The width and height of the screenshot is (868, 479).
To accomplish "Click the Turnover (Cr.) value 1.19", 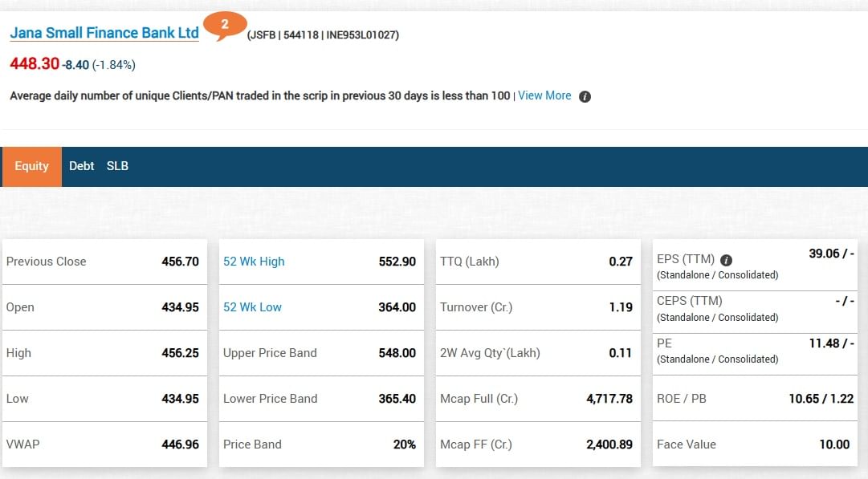I will tap(620, 307).
